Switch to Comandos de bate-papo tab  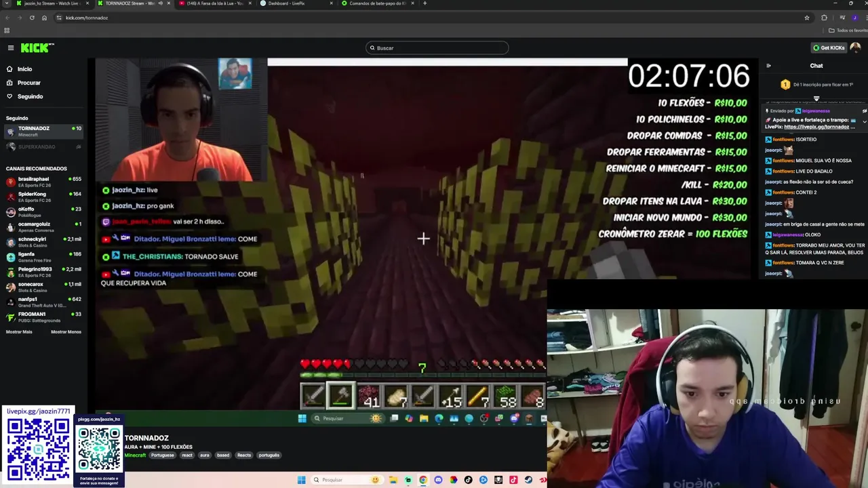pyautogui.click(x=377, y=3)
